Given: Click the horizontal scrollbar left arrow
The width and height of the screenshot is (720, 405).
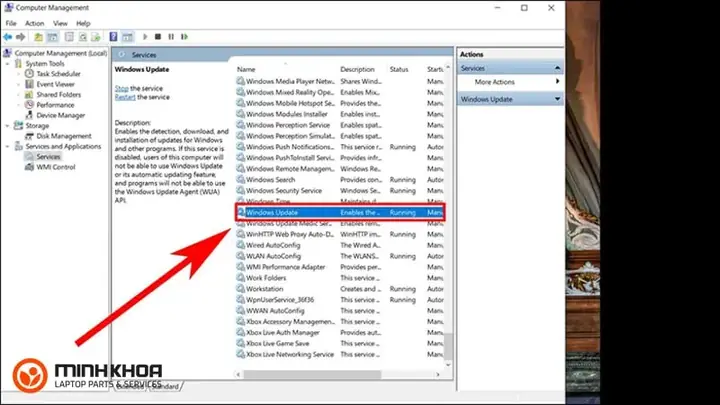Looking at the screenshot, I should 238,374.
